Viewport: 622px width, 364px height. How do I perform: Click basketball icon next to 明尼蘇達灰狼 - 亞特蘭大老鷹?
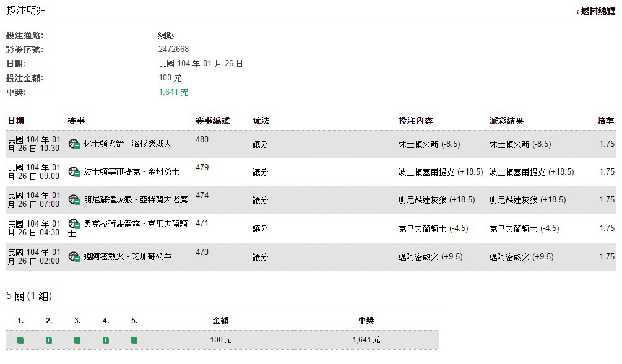(x=74, y=200)
